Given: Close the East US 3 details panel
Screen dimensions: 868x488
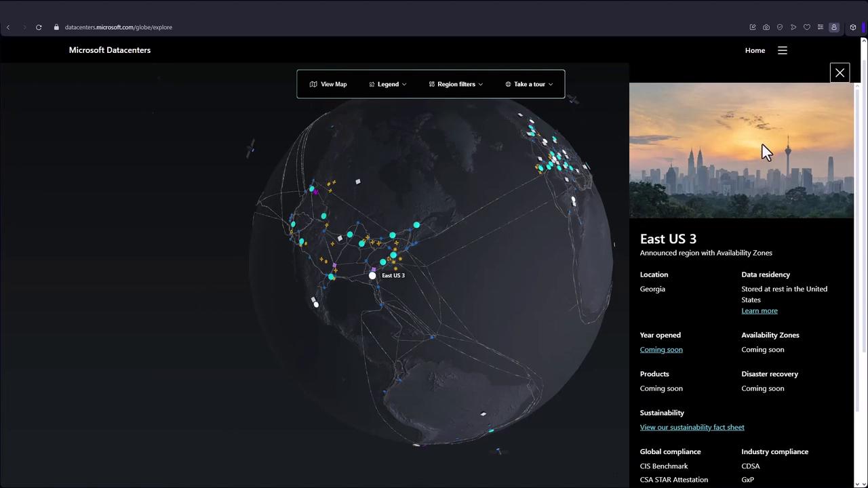Looking at the screenshot, I should (x=840, y=73).
